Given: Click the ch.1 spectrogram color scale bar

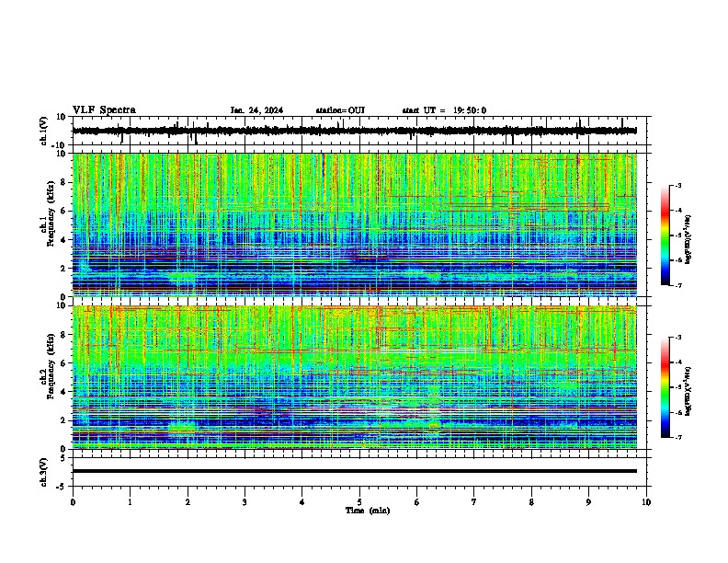Looking at the screenshot, I should coord(665,236).
